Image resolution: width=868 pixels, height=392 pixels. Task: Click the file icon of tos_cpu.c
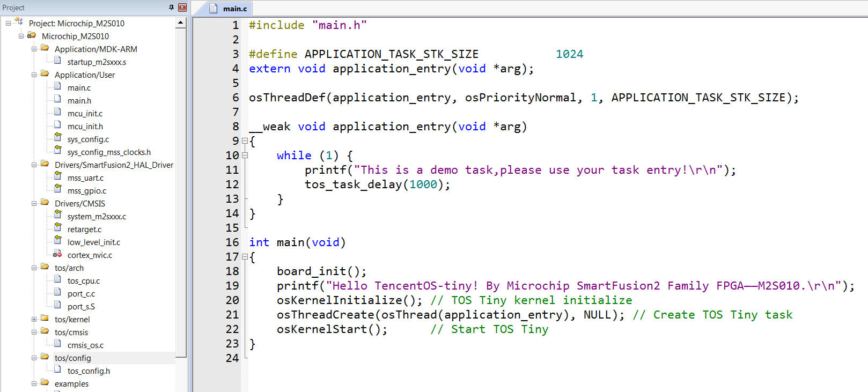pos(57,279)
